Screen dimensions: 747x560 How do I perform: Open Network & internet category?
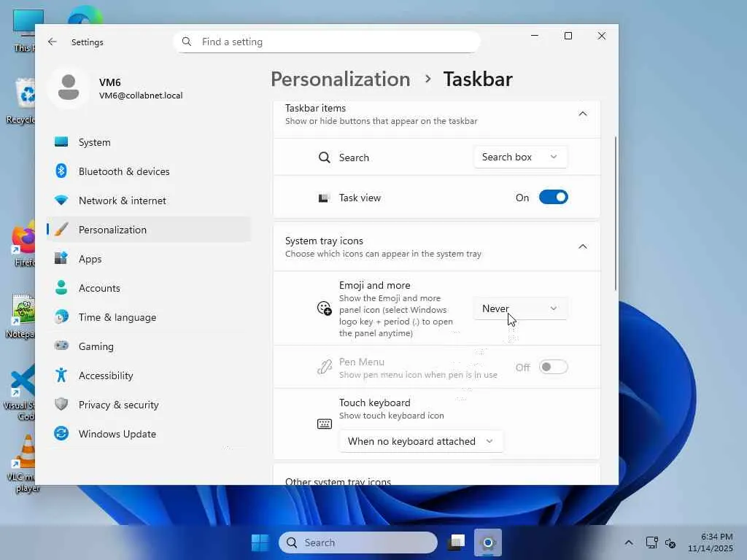pyautogui.click(x=149, y=201)
